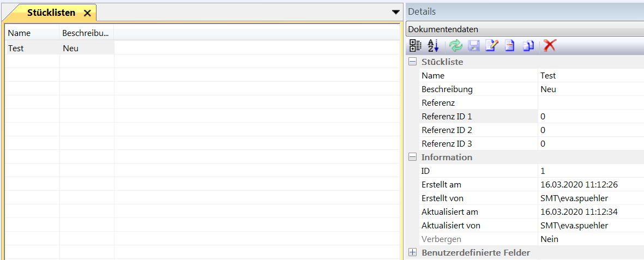Screen dimensions: 644x260
Task: Click the edit document pencil icon
Action: (491, 46)
